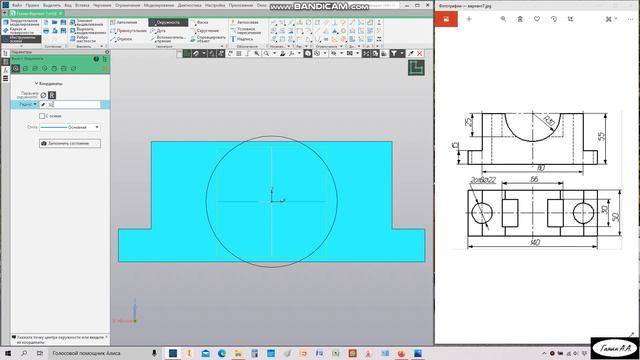Open the Файл menu
The image size is (640, 360).
tap(17, 5)
